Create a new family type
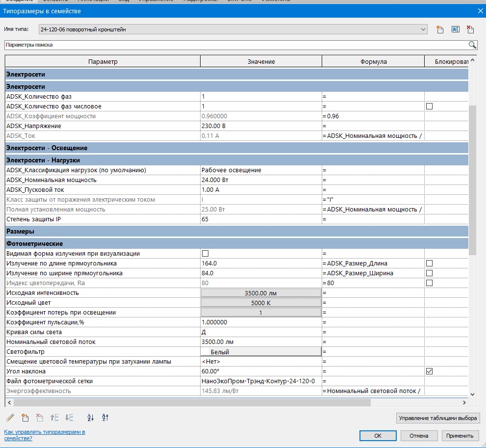This screenshot has width=486, height=448. [x=440, y=29]
